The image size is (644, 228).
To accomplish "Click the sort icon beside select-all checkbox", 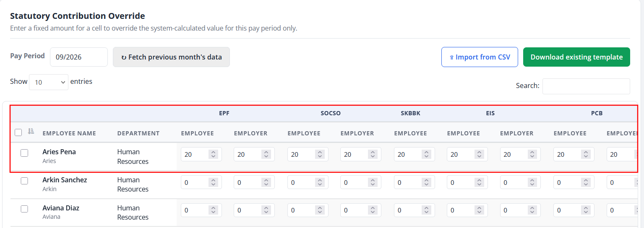I will click(x=31, y=132).
